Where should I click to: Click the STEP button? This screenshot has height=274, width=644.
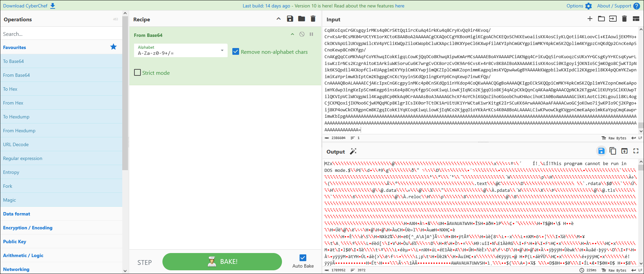(x=145, y=262)
